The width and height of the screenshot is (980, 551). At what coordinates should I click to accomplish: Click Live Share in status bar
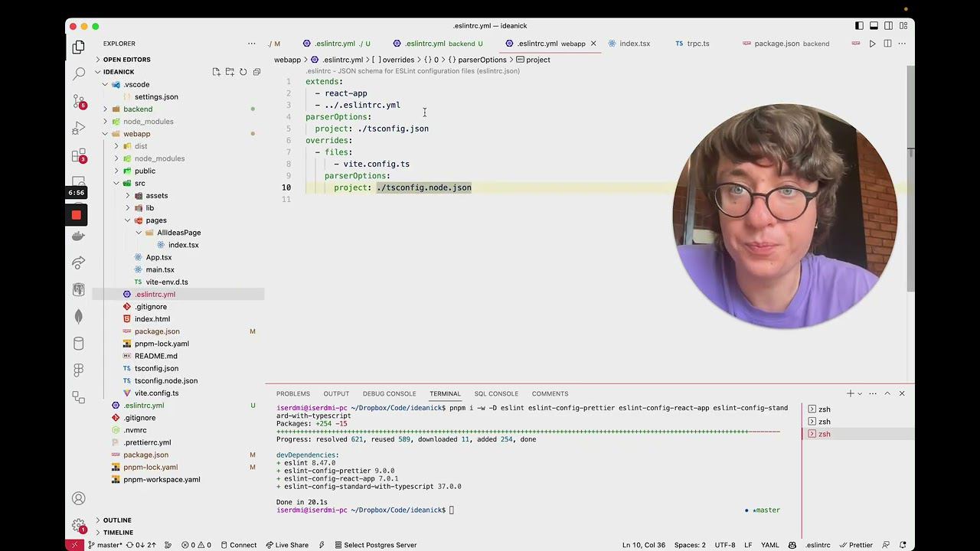pyautogui.click(x=287, y=545)
